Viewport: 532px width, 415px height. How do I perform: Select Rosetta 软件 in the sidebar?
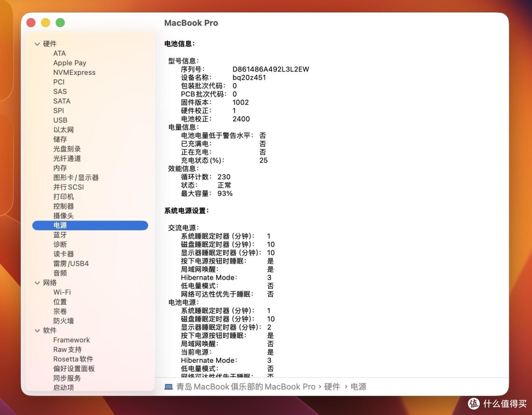coord(73,359)
